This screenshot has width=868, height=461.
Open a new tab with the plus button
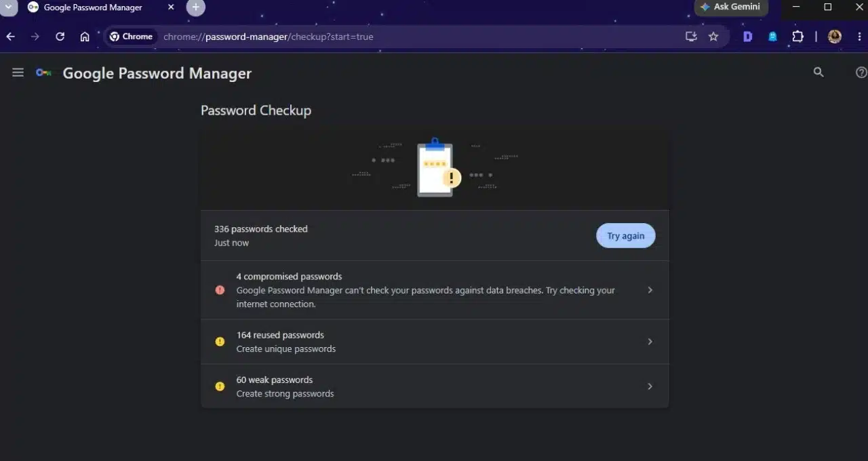click(195, 7)
